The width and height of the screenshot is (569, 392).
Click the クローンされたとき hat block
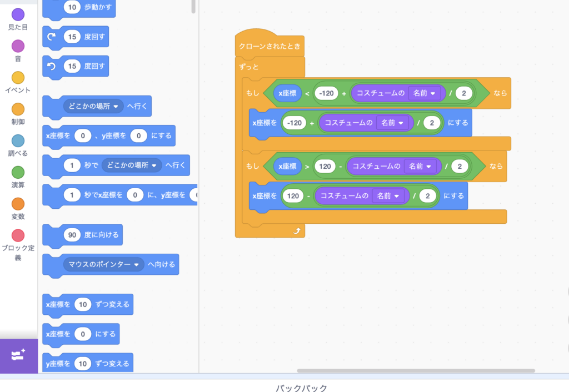coord(269,46)
